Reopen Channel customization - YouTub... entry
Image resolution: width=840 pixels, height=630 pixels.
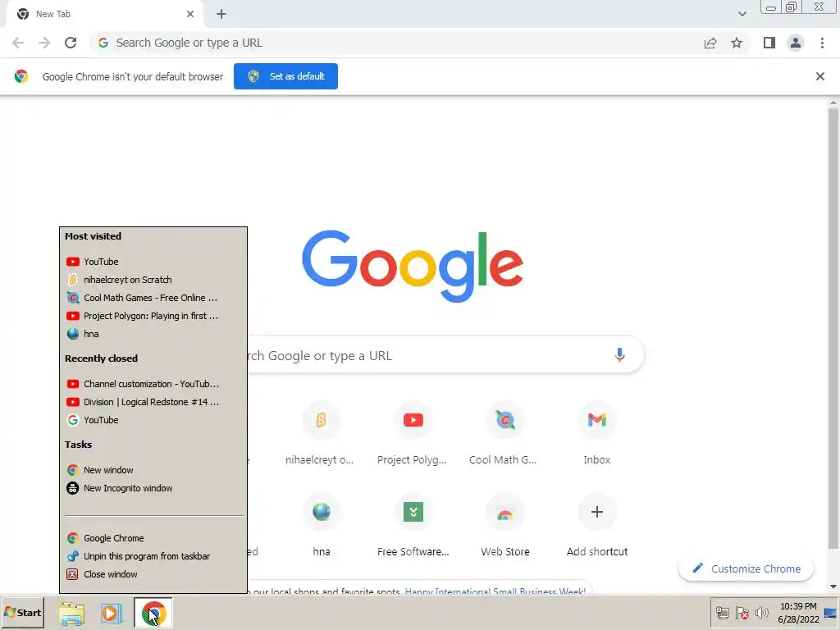[x=153, y=384]
